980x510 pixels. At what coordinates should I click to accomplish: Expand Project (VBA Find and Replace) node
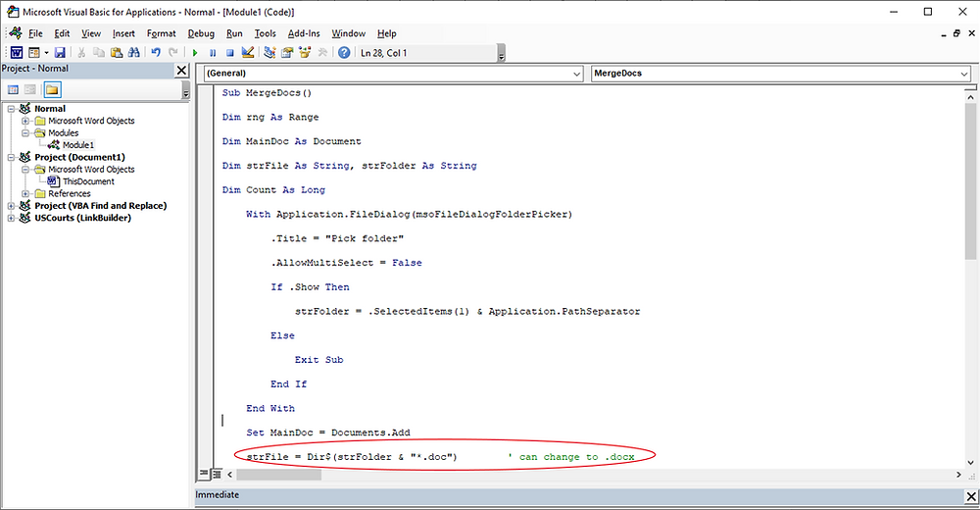point(11,206)
